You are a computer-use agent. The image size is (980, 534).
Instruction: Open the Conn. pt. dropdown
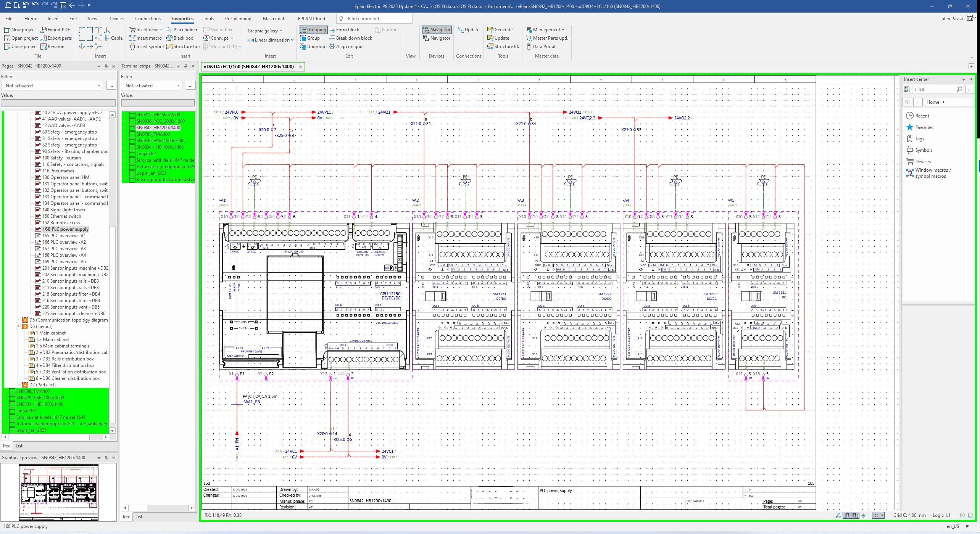coord(218,38)
